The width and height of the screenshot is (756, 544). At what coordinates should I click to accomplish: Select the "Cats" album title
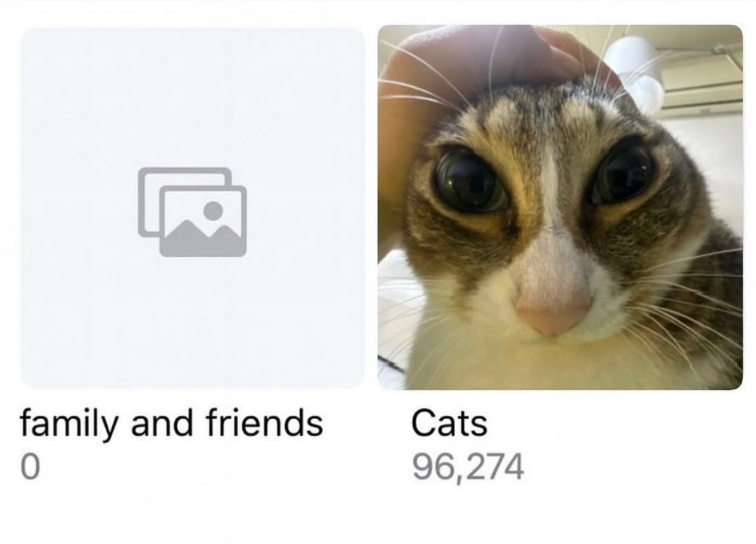pos(449,423)
